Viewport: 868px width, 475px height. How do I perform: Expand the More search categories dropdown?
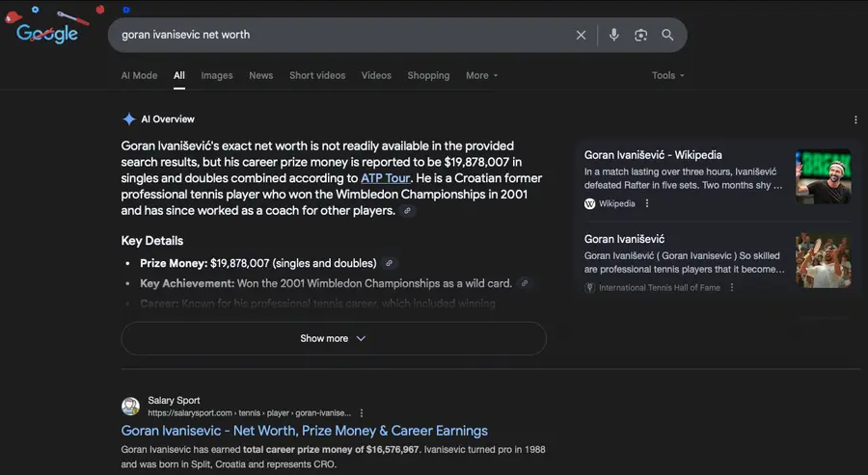(x=481, y=75)
